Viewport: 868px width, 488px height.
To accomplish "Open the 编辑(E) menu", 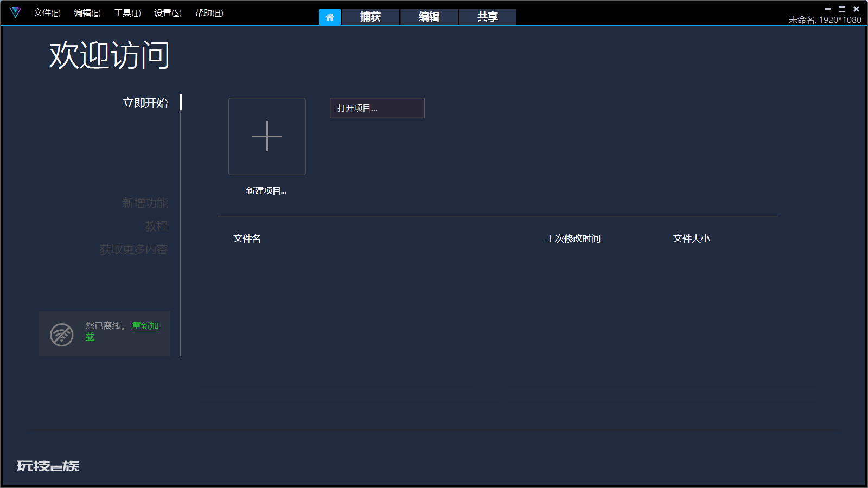I will [x=87, y=13].
